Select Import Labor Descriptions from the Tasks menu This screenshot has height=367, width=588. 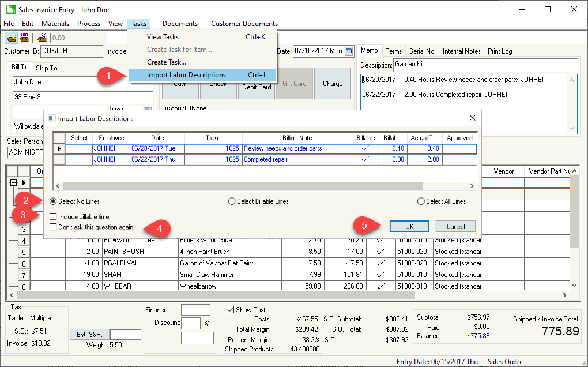tap(186, 75)
